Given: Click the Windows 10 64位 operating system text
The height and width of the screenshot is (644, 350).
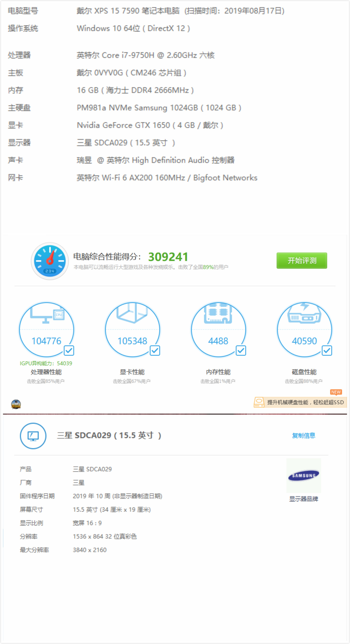Looking at the screenshot, I should pos(133,28).
